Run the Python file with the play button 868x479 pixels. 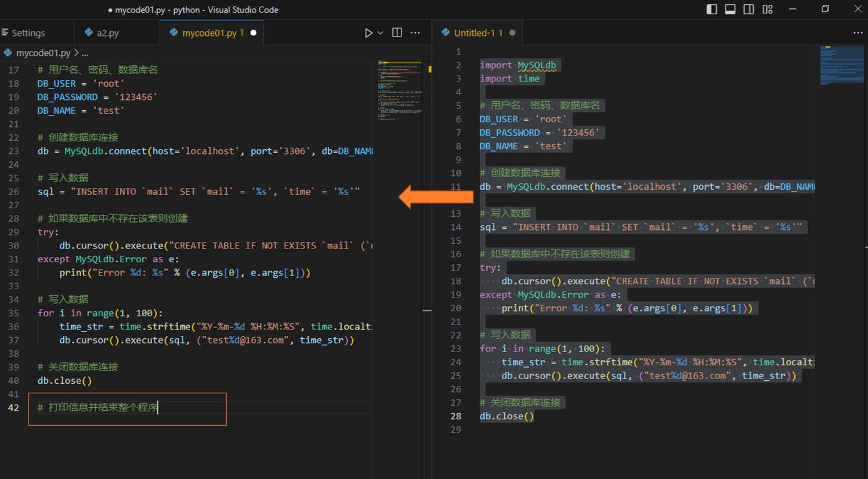[x=368, y=33]
